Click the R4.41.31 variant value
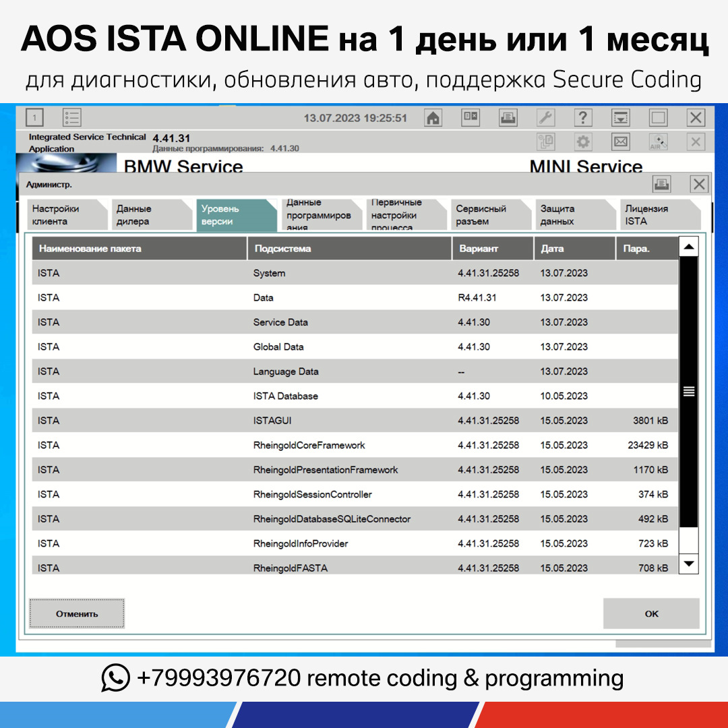 pyautogui.click(x=477, y=298)
